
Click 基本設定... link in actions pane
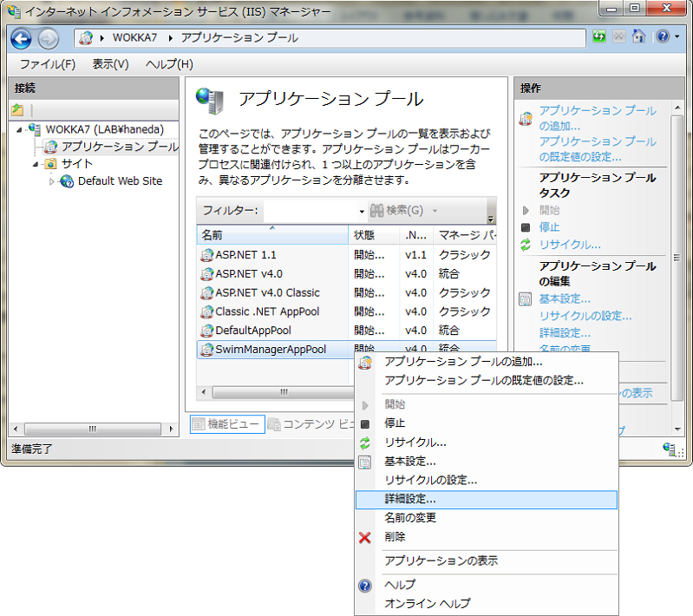[565, 299]
